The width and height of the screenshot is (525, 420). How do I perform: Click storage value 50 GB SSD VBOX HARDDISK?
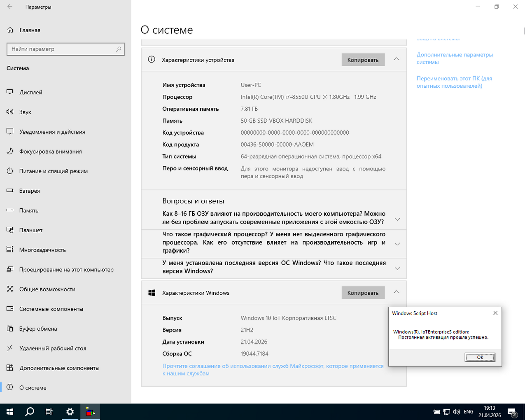(x=276, y=121)
